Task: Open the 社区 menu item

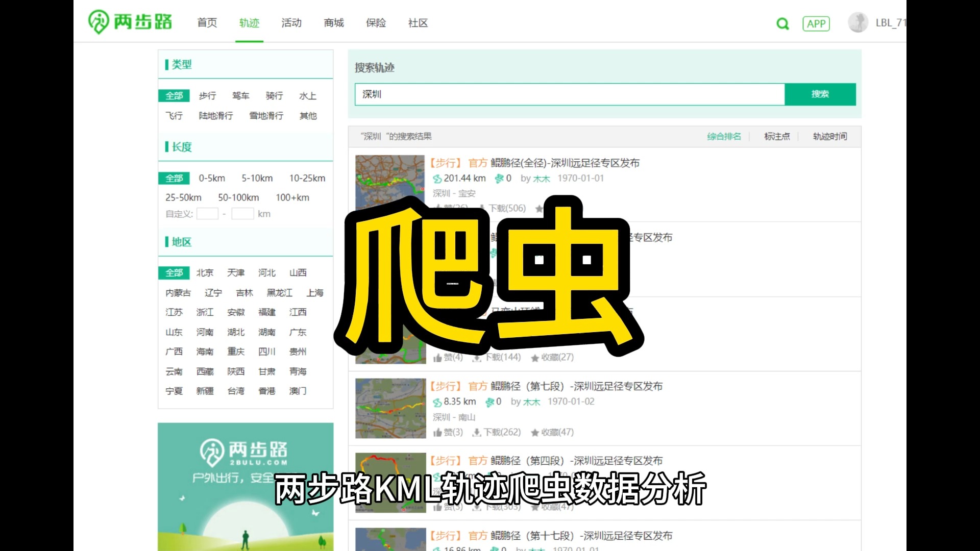Action: click(417, 23)
